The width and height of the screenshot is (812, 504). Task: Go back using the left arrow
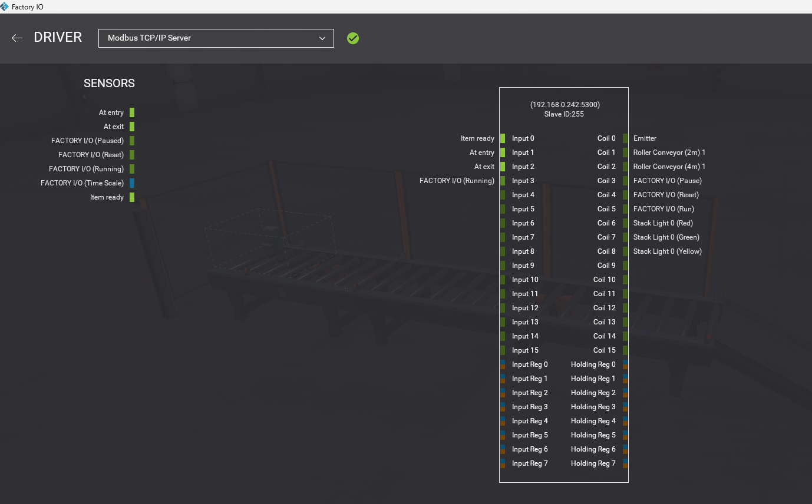[x=17, y=38]
